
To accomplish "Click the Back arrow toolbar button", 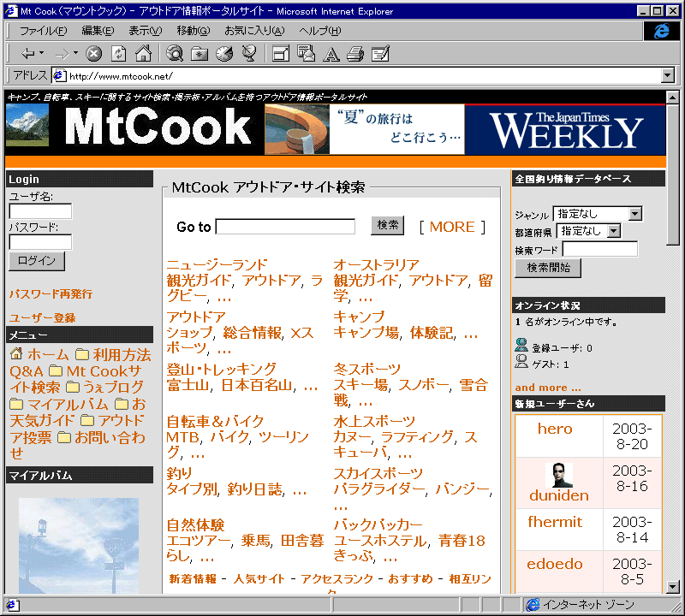I will coord(28,54).
